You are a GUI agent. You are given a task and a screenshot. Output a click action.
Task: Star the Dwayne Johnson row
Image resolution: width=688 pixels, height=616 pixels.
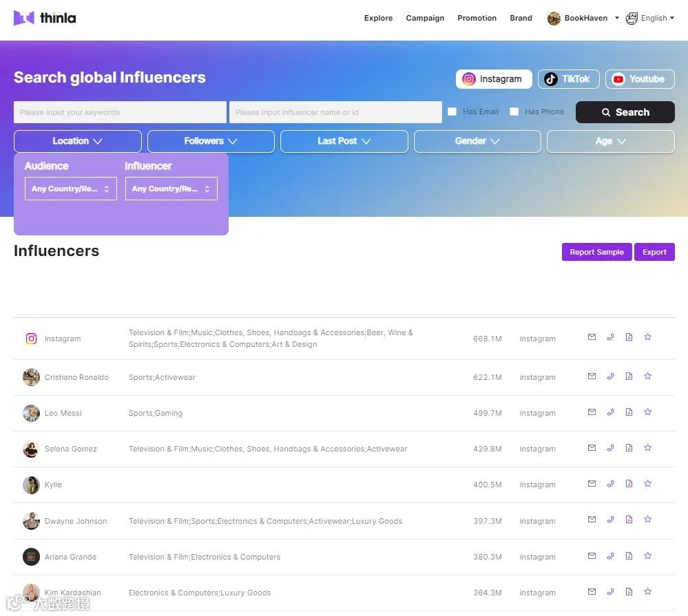coord(647,520)
